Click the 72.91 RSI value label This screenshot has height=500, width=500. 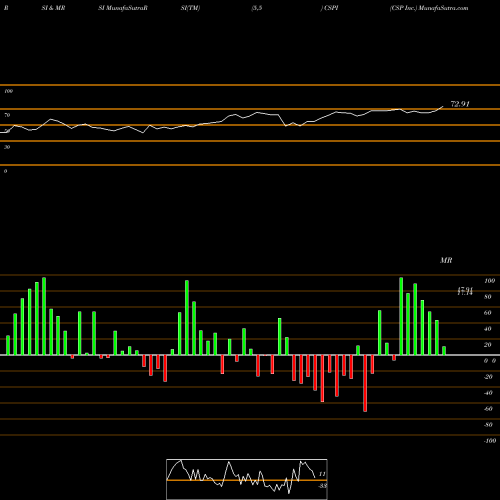pos(460,104)
